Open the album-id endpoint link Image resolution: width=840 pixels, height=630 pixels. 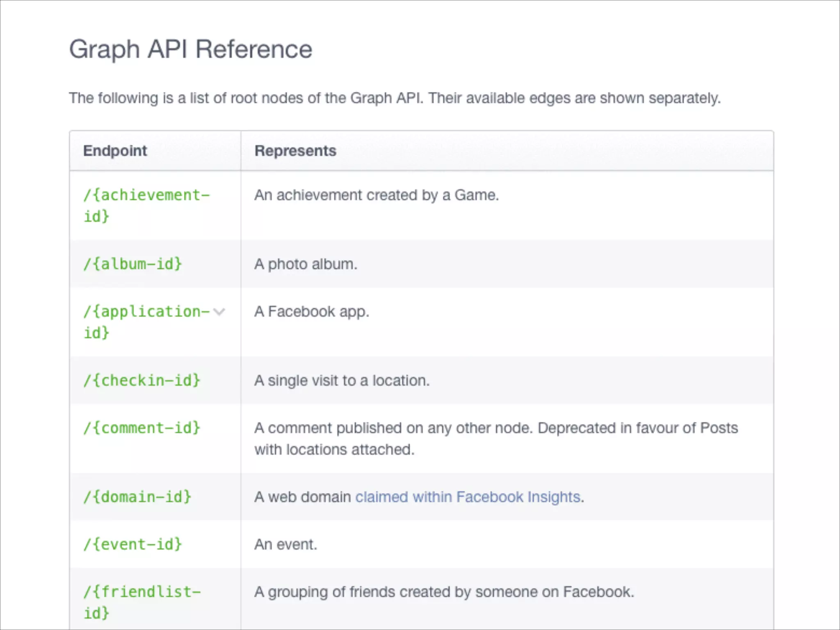click(132, 264)
